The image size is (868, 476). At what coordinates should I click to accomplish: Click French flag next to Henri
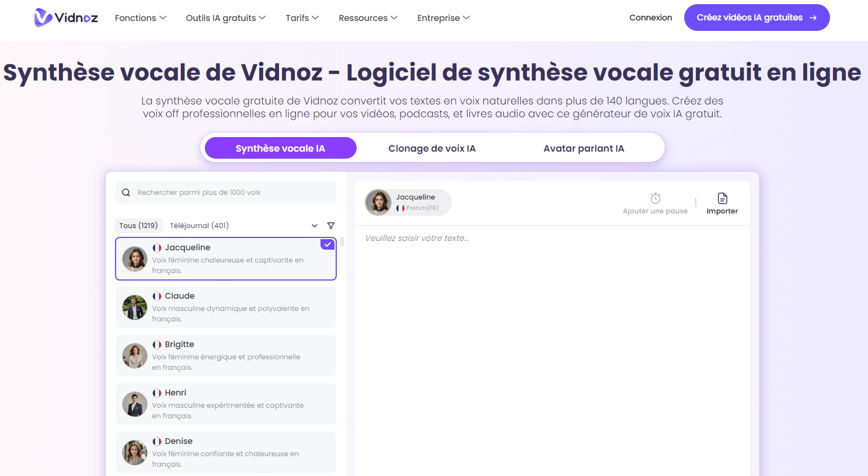click(157, 393)
